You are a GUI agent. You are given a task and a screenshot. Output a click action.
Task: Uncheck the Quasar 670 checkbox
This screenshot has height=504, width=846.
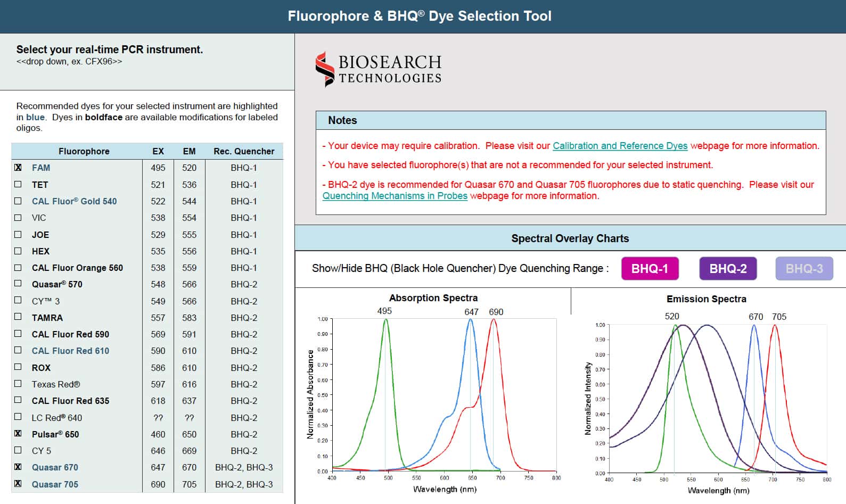coord(18,467)
